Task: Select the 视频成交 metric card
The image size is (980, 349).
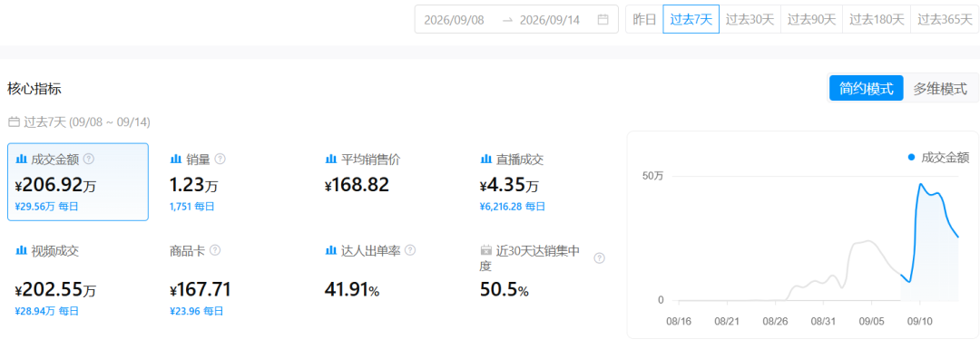Action: click(x=78, y=280)
